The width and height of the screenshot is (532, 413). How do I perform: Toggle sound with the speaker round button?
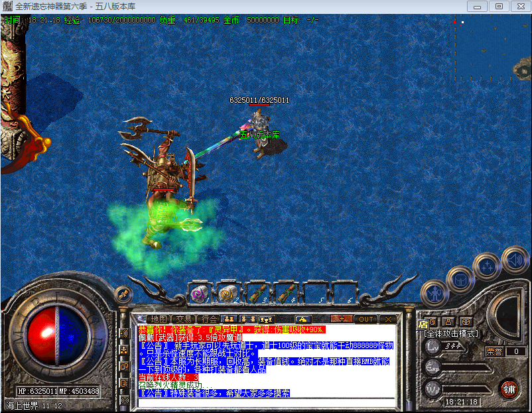pos(515,260)
